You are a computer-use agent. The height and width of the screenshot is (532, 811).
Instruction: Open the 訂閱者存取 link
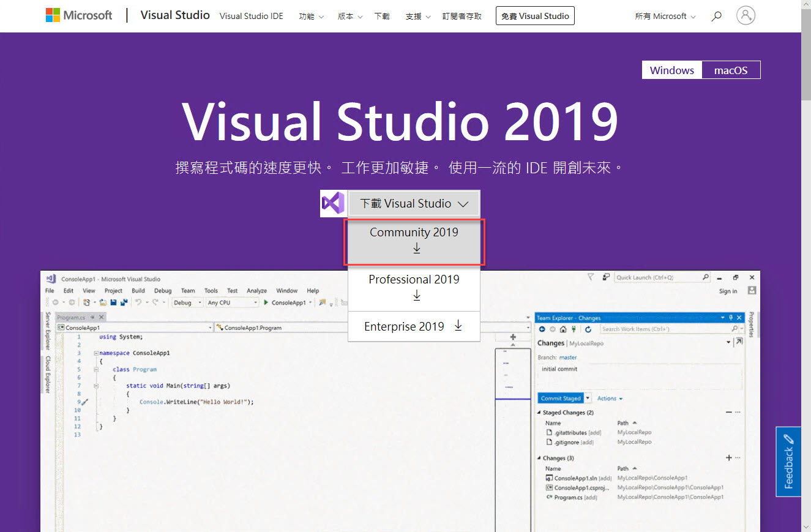(x=462, y=17)
